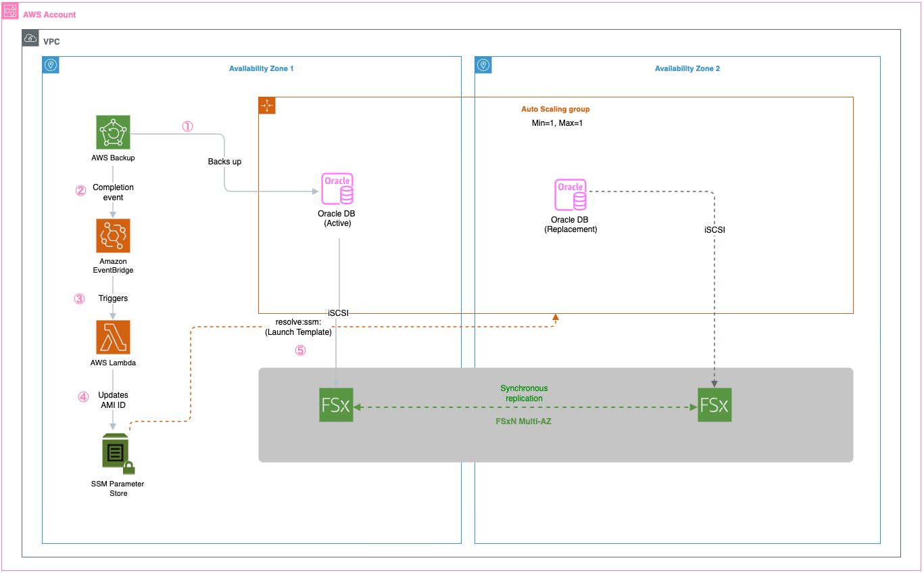Select the VPC cloud lock icon
Screen dimensions: 924x573
[30, 38]
